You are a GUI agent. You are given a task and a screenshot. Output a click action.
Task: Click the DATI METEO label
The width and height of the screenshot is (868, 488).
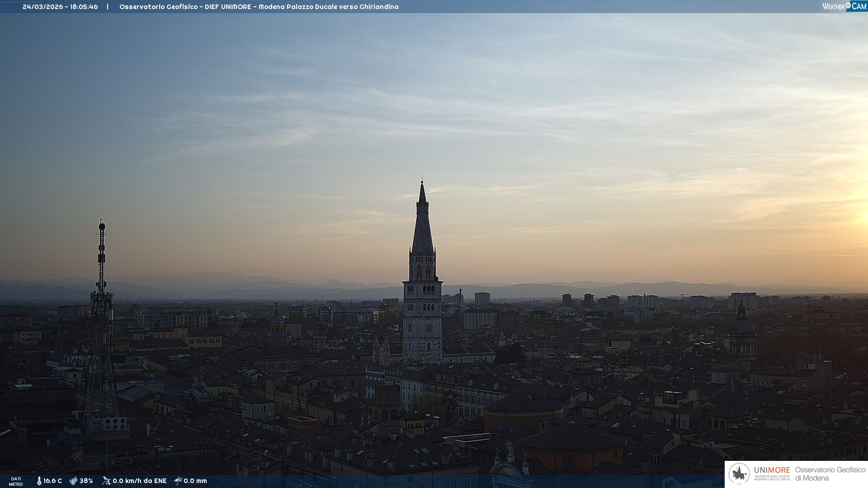tap(16, 481)
